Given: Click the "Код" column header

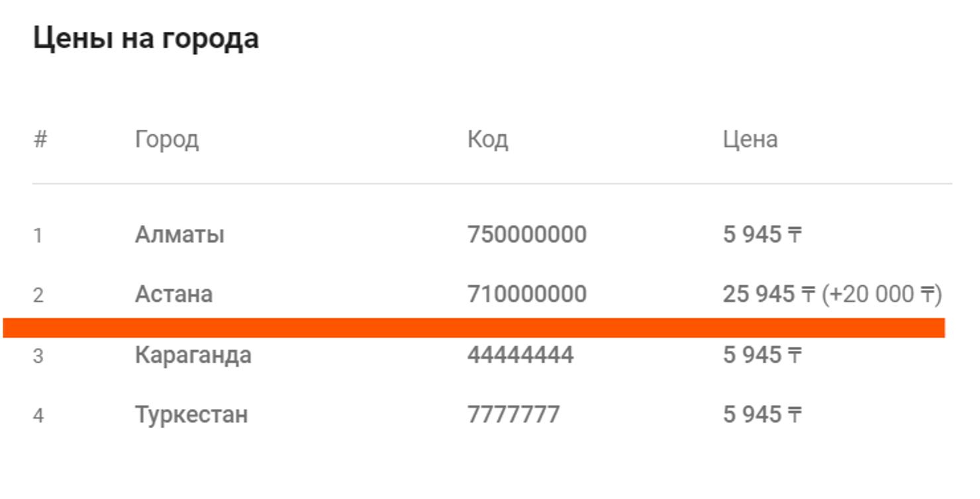Looking at the screenshot, I should pos(487,139).
